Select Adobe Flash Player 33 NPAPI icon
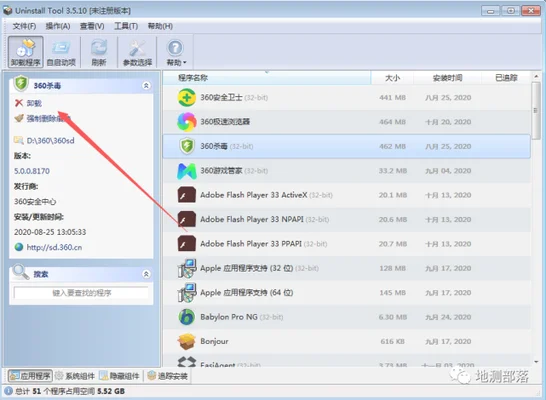The width and height of the screenshot is (546, 400). (187, 219)
